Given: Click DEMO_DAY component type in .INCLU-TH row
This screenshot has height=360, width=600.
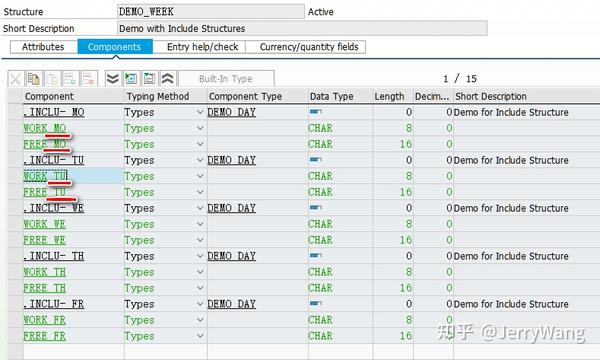Looking at the screenshot, I should [x=232, y=256].
